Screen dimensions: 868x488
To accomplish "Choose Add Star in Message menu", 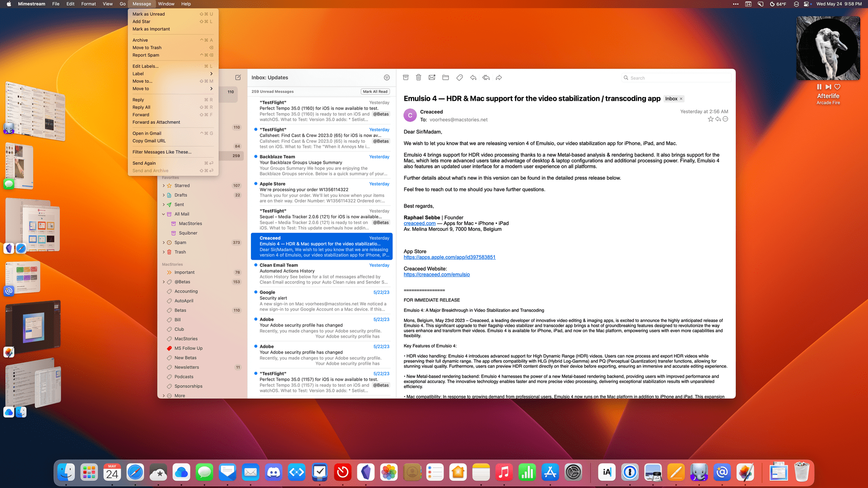I will pos(173,22).
